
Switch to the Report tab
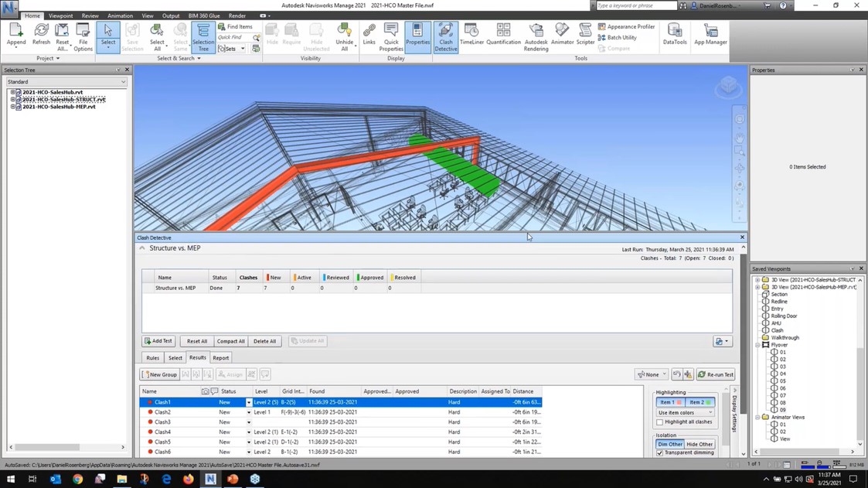click(x=220, y=358)
